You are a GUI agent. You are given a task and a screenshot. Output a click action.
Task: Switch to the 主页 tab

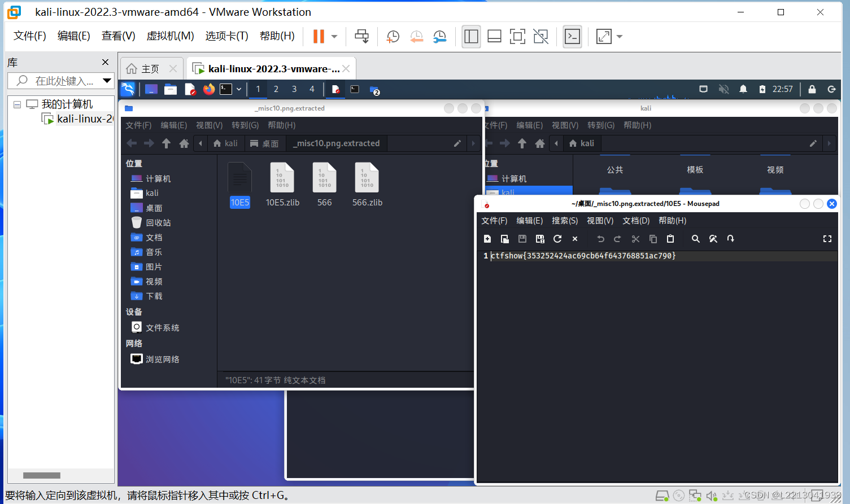(150, 69)
